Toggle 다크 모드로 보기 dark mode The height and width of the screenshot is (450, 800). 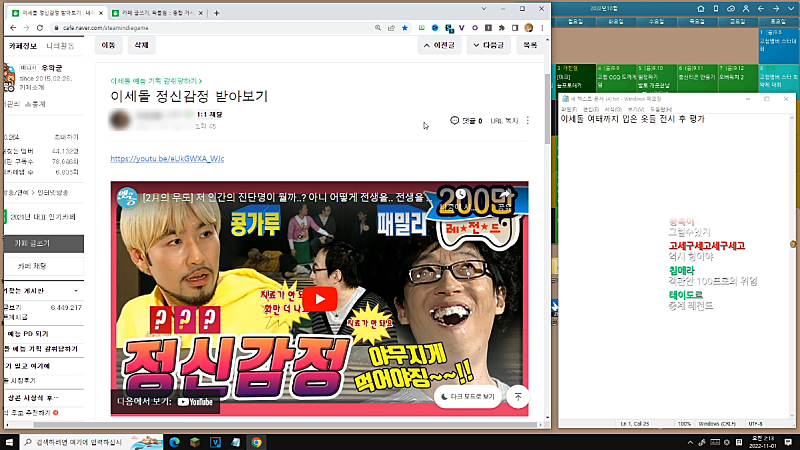pos(470,397)
